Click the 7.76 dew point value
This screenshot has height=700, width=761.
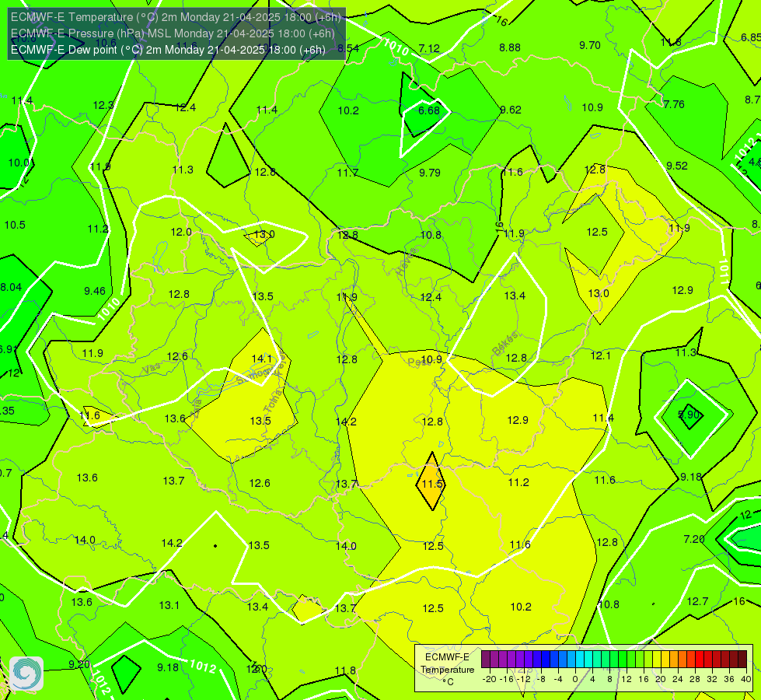pos(674,104)
